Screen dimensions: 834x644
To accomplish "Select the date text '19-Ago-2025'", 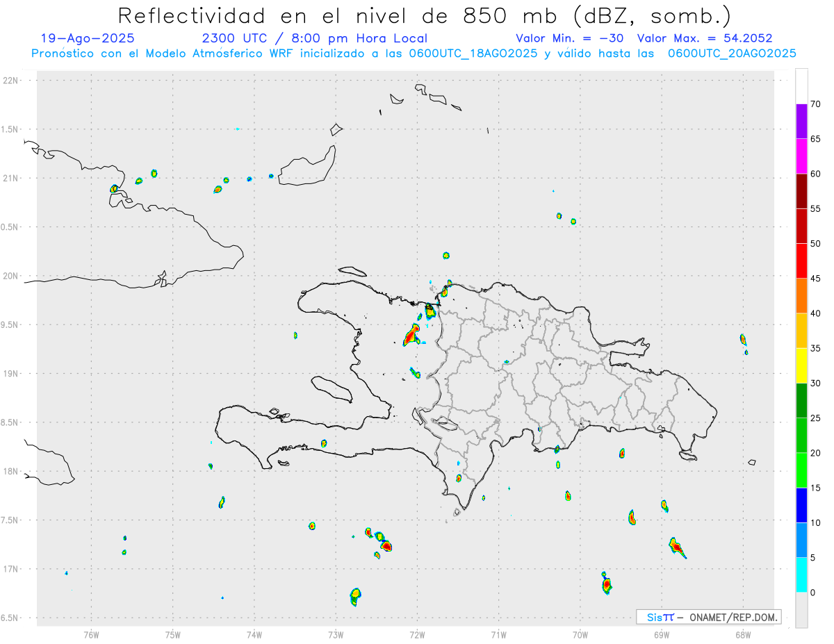I will [x=88, y=38].
